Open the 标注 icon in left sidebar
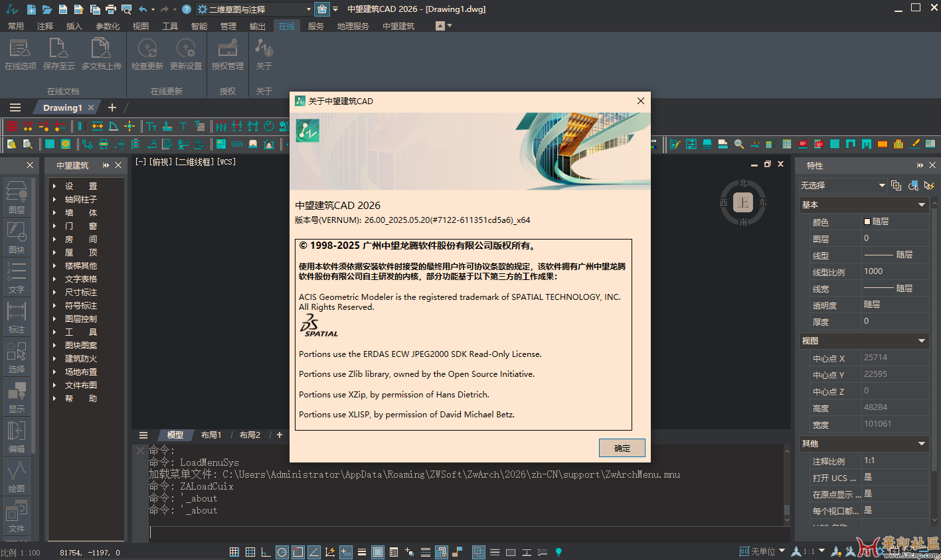The width and height of the screenshot is (941, 560). (x=17, y=317)
